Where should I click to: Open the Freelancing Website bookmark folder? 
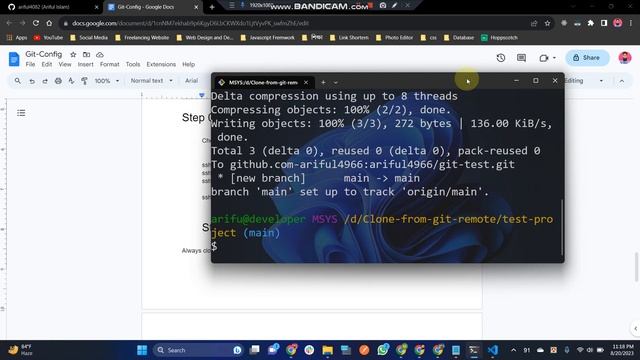click(x=142, y=38)
